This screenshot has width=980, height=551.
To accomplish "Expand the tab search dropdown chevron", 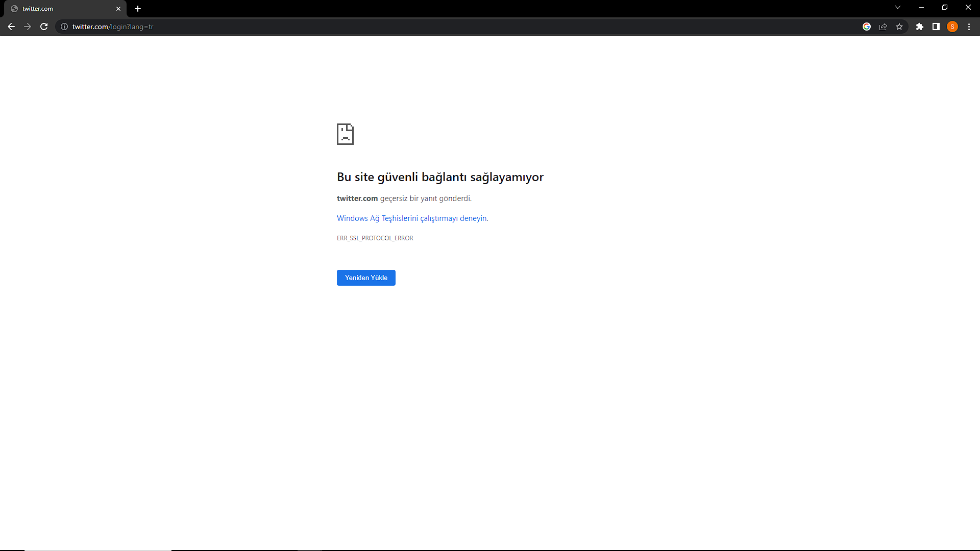I will point(898,8).
